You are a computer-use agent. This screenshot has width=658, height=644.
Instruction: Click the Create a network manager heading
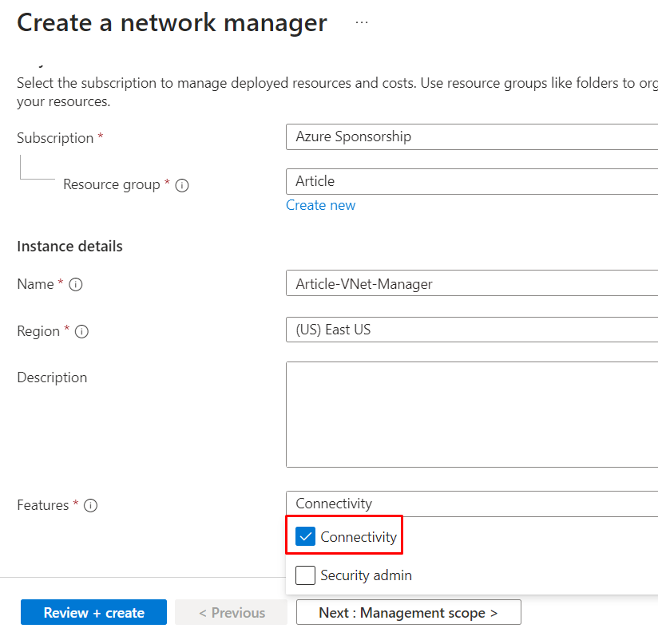(172, 22)
